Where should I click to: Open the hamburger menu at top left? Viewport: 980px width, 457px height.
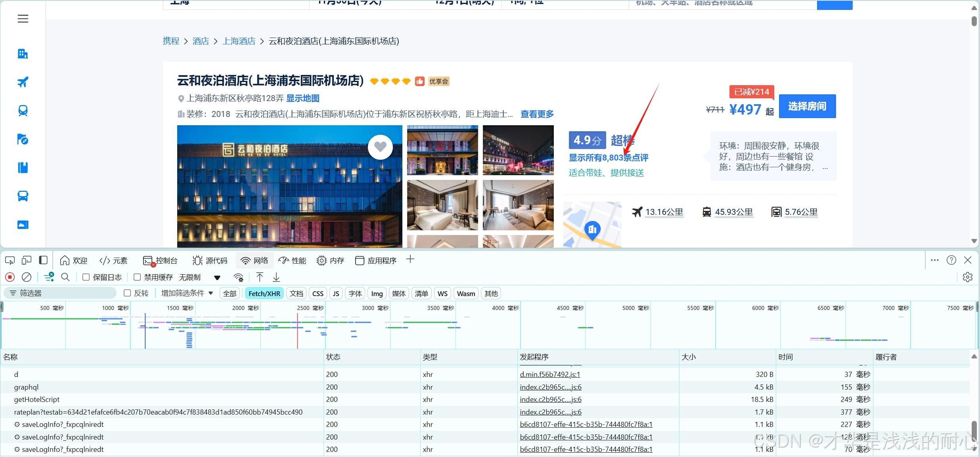tap(23, 19)
